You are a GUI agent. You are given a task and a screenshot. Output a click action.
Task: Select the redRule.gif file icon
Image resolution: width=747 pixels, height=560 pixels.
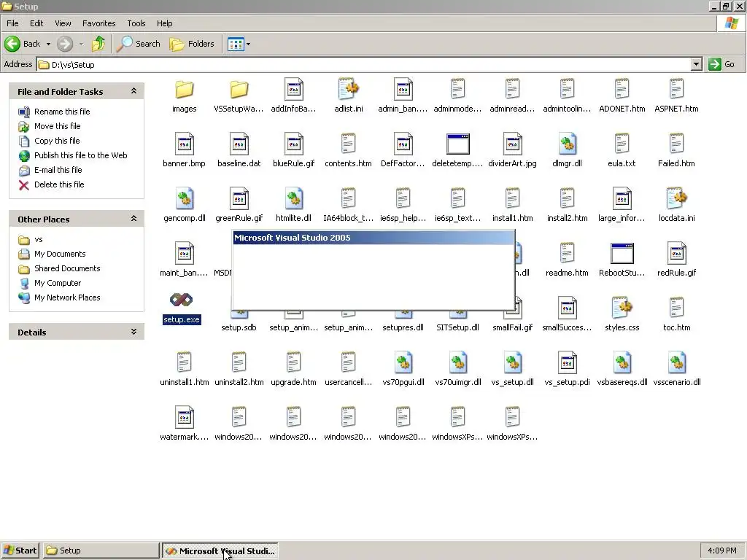click(x=676, y=253)
